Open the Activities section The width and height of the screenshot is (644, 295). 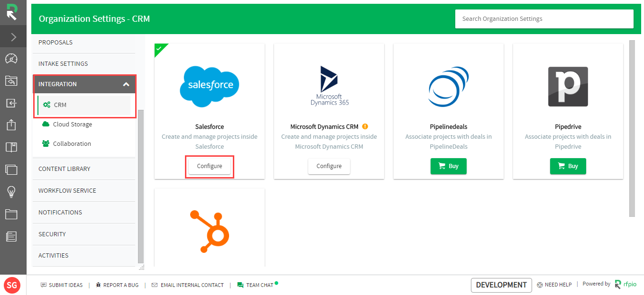pyautogui.click(x=84, y=255)
